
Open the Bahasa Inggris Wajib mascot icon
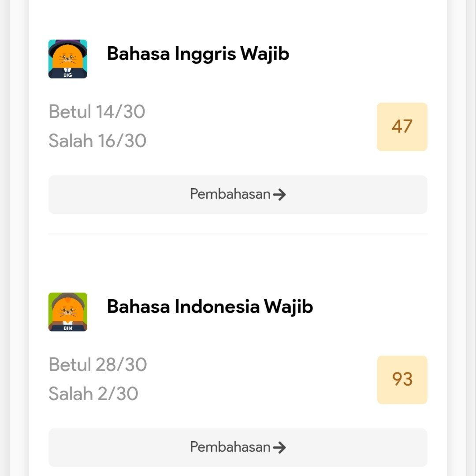pos(68,59)
